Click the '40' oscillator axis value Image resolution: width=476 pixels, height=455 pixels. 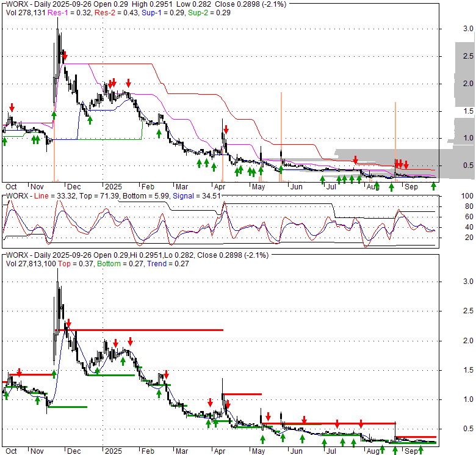click(x=469, y=227)
